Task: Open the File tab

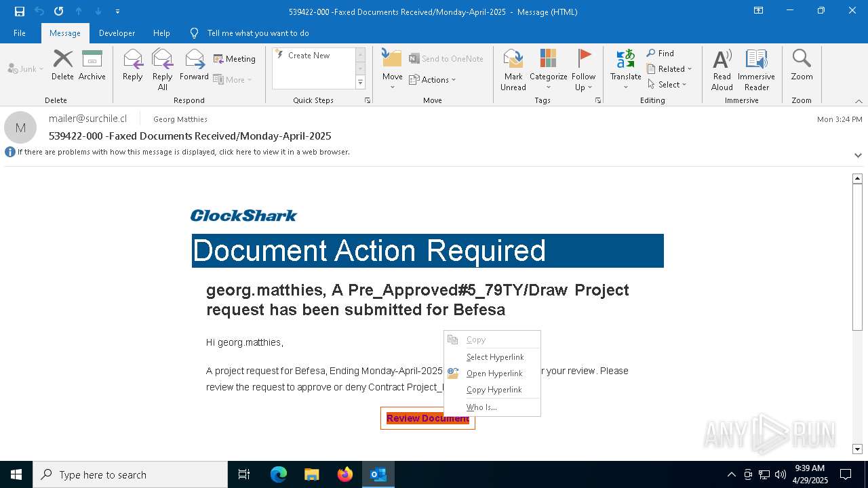Action: point(20,33)
